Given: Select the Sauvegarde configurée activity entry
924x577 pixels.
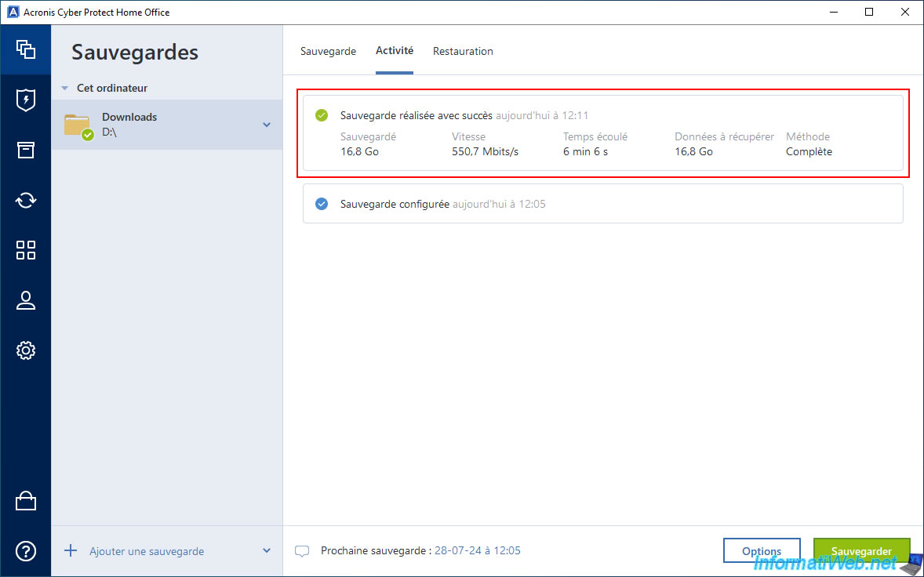Looking at the screenshot, I should [x=603, y=204].
